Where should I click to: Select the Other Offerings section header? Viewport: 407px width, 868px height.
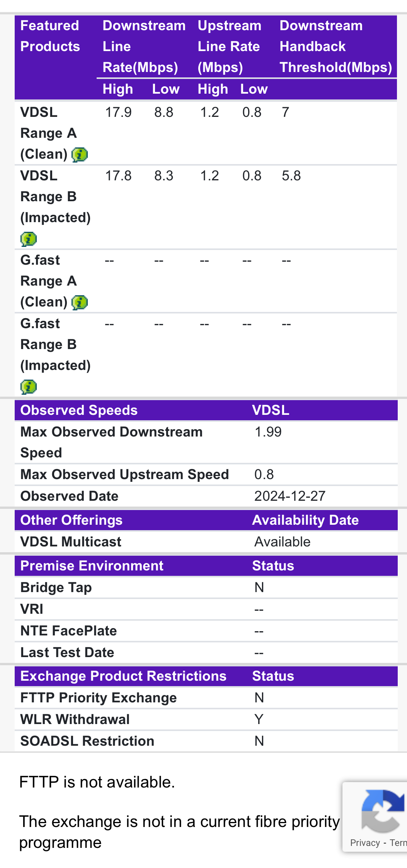click(72, 520)
